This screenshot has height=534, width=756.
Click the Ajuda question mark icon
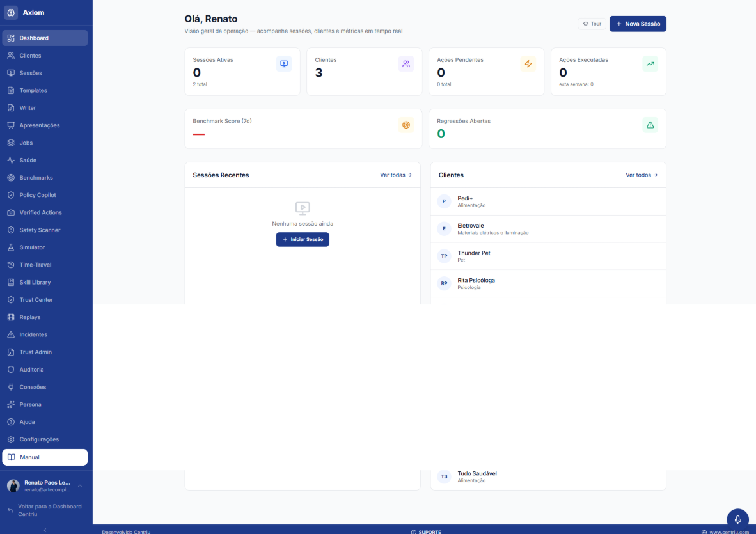(11, 421)
